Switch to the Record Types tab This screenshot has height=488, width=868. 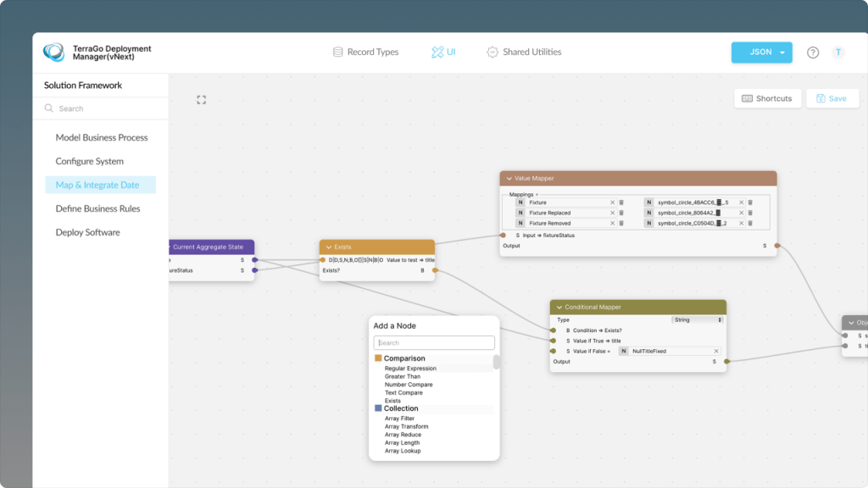(365, 53)
